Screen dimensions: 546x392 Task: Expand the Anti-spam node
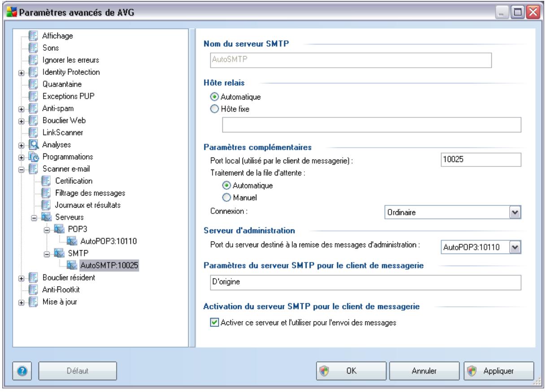(x=21, y=109)
